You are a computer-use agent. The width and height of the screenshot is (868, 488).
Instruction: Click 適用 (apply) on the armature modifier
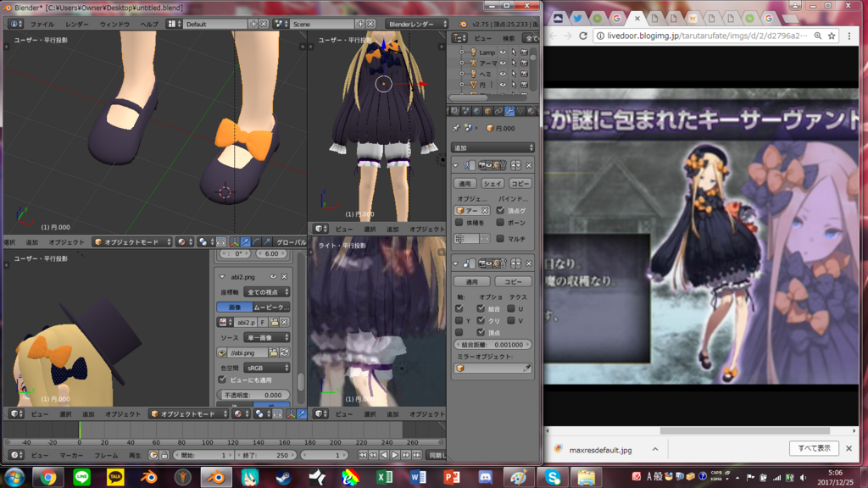465,183
